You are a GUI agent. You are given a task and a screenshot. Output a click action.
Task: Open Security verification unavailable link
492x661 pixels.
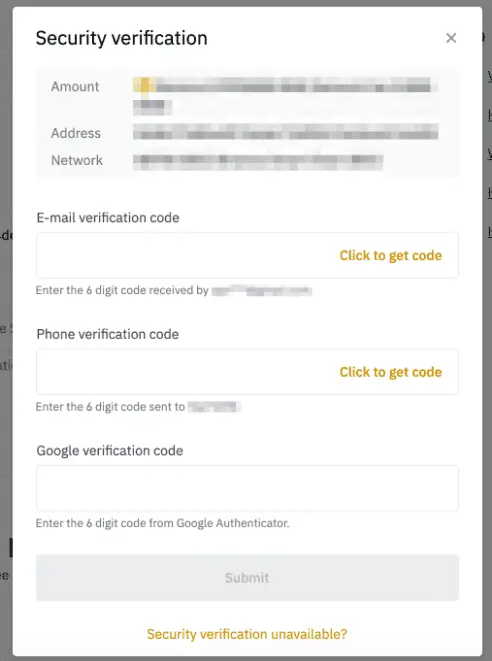tap(247, 634)
